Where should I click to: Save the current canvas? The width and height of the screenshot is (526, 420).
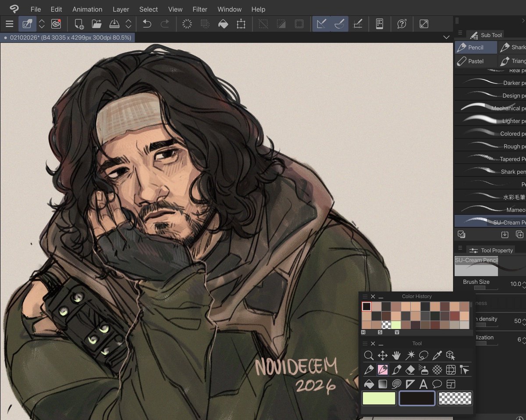click(x=114, y=24)
